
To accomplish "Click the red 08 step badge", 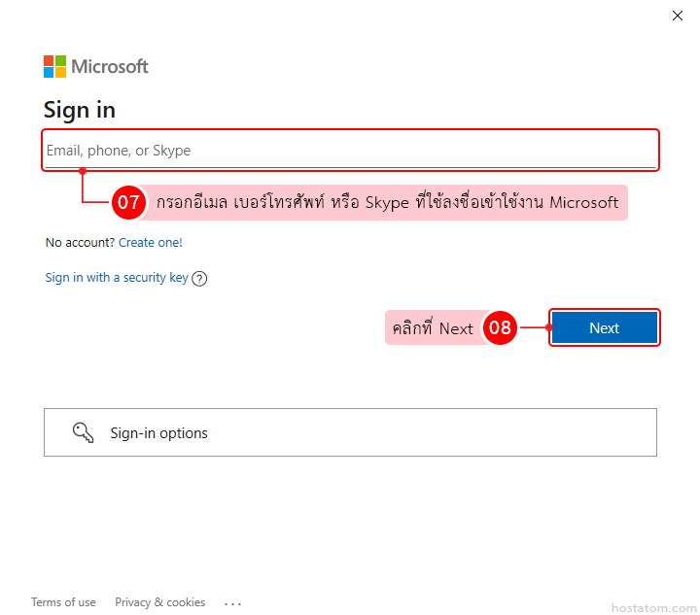I will coord(500,328).
